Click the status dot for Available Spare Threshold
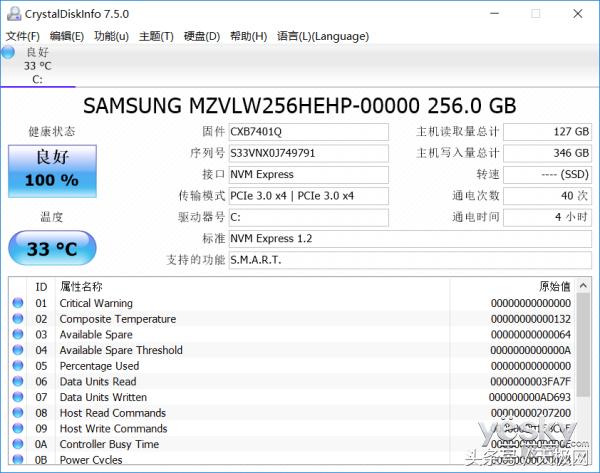 tap(18, 350)
